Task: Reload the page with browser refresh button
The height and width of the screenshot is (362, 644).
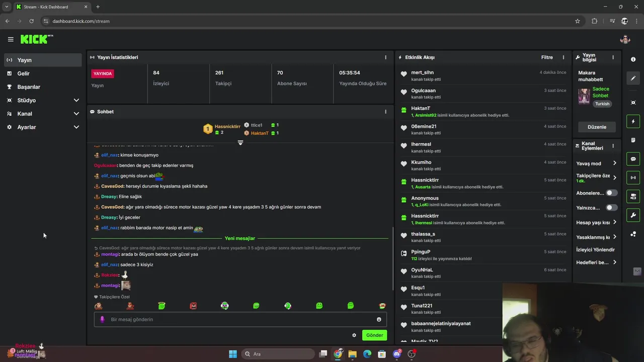Action: tap(31, 21)
